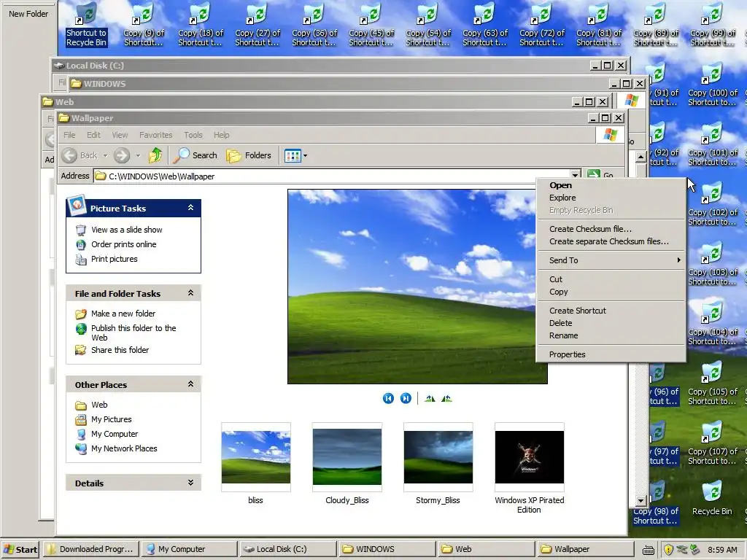Screen dimensions: 747x560
Task: Click the Start button
Action: [x=21, y=550]
